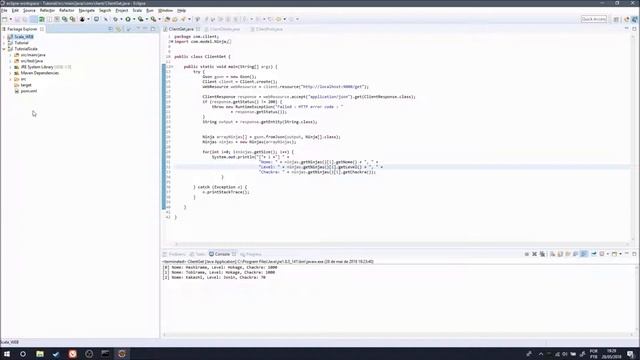Click the Quick Access field

[594, 19]
